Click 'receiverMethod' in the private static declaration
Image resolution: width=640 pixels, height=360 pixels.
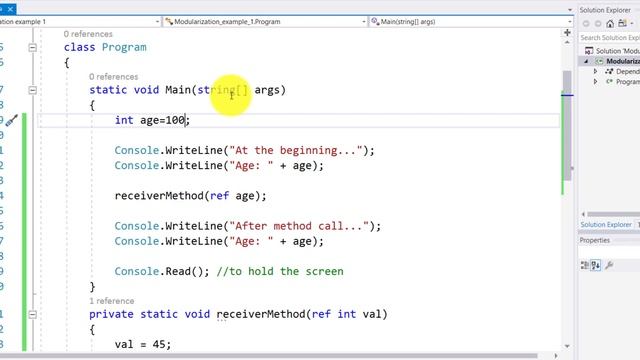click(260, 314)
